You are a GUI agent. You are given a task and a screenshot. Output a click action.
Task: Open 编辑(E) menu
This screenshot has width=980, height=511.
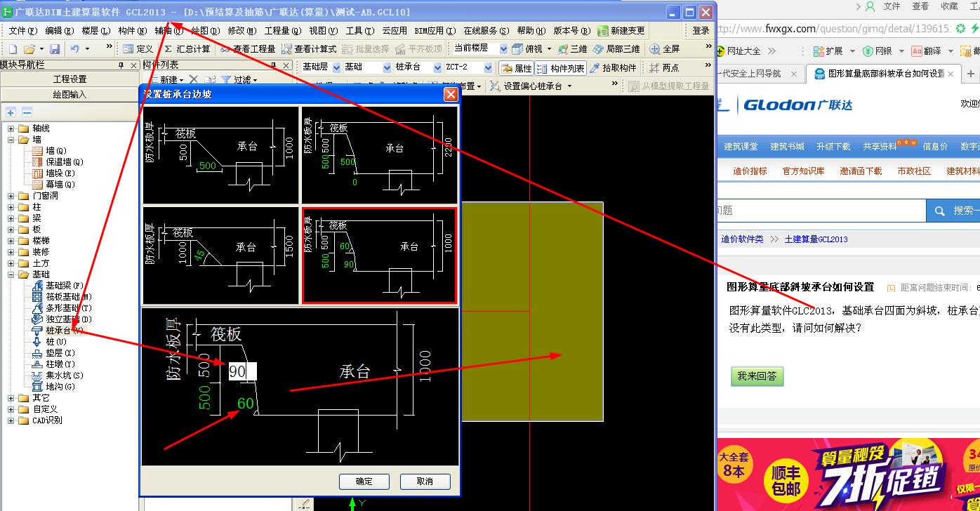(59, 31)
